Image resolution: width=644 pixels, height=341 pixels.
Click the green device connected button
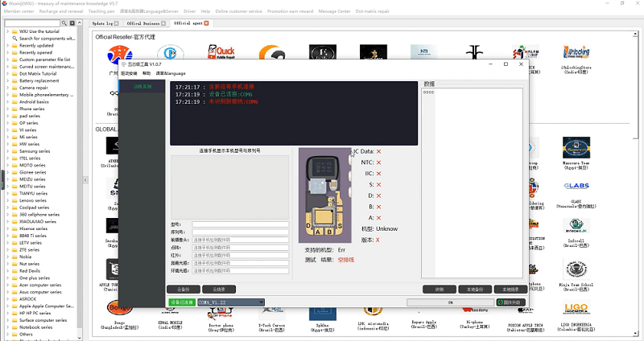point(182,302)
